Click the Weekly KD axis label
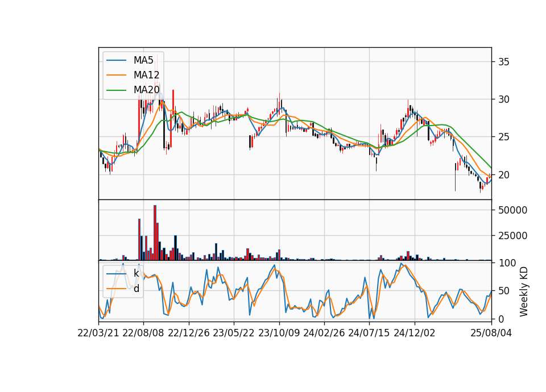This screenshot has width=546, height=392. [x=523, y=291]
